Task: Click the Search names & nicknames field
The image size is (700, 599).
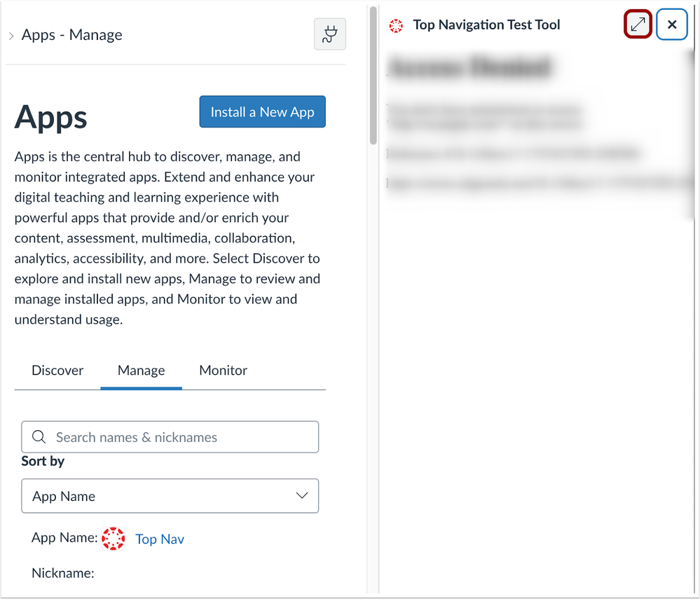Action: pos(170,437)
